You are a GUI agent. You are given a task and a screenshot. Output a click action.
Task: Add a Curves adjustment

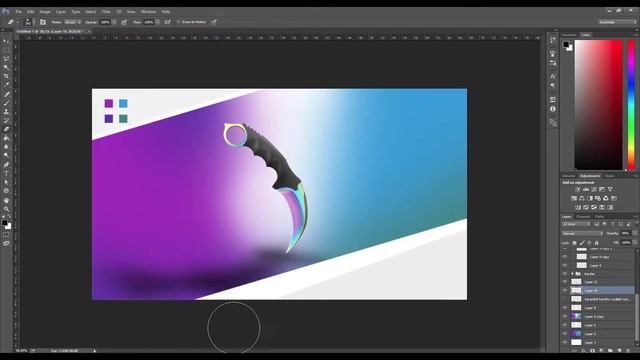(594, 189)
